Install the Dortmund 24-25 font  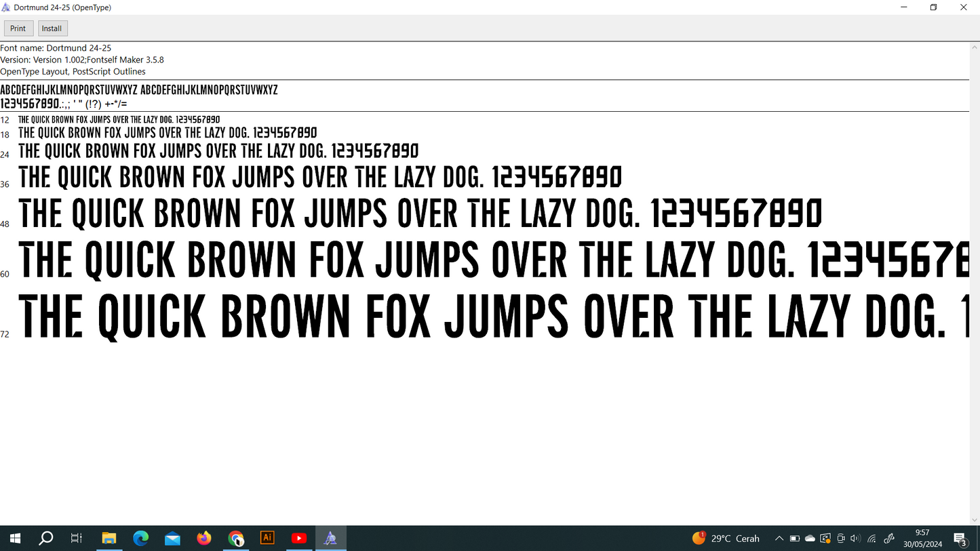tap(52, 28)
